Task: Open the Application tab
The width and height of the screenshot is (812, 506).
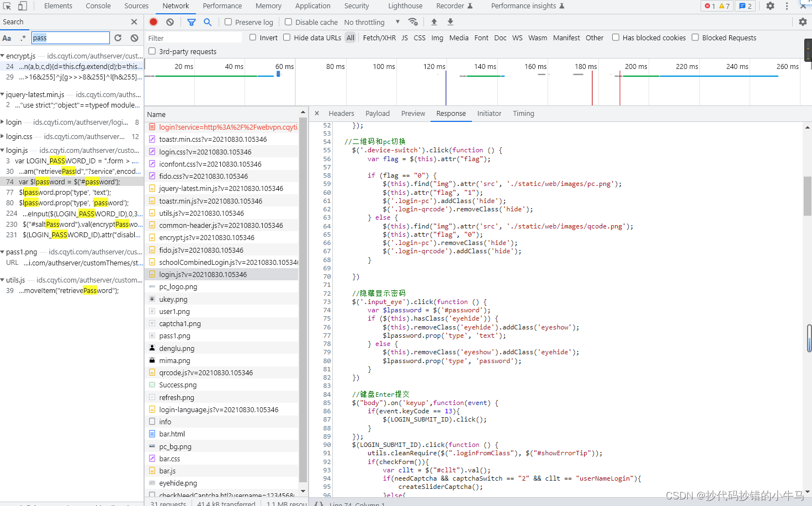Action: click(x=312, y=6)
